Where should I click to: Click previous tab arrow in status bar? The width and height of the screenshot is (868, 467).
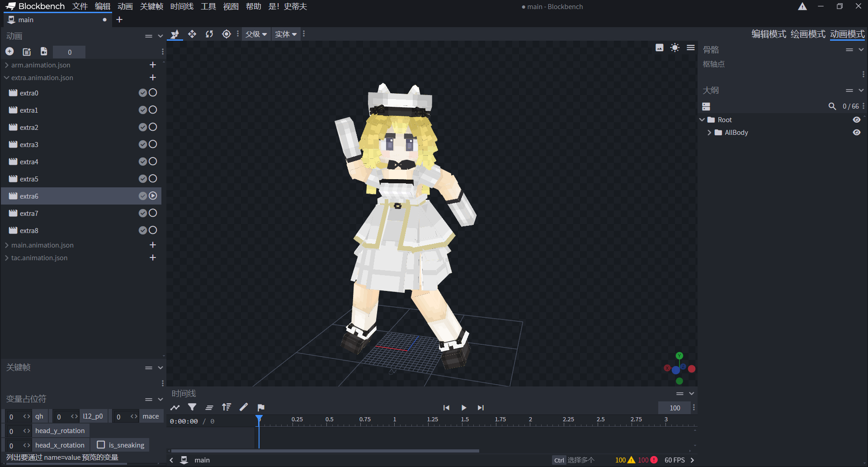pyautogui.click(x=171, y=460)
